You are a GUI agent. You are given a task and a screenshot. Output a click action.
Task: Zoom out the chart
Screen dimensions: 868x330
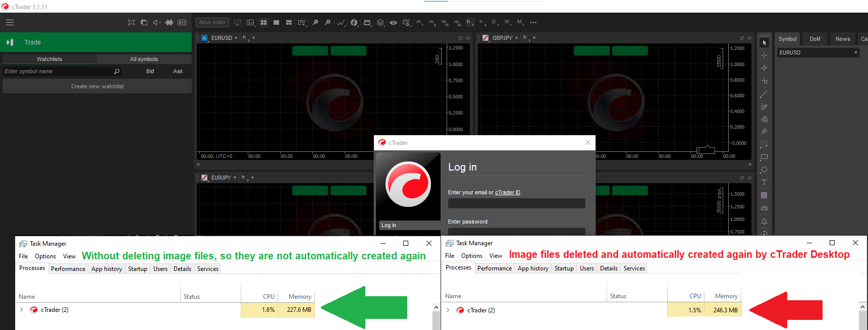pos(315,22)
